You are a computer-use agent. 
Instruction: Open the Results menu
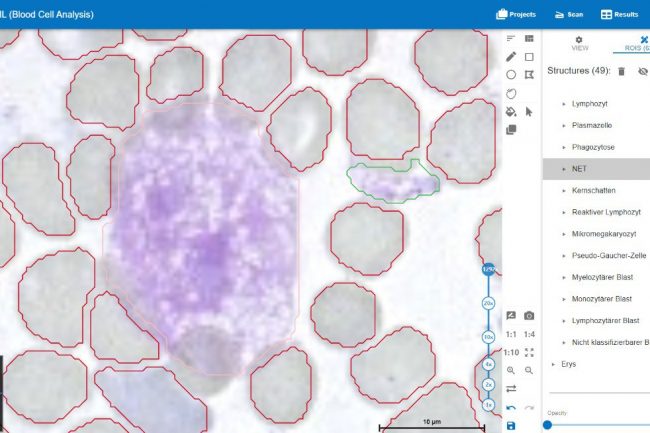point(619,14)
